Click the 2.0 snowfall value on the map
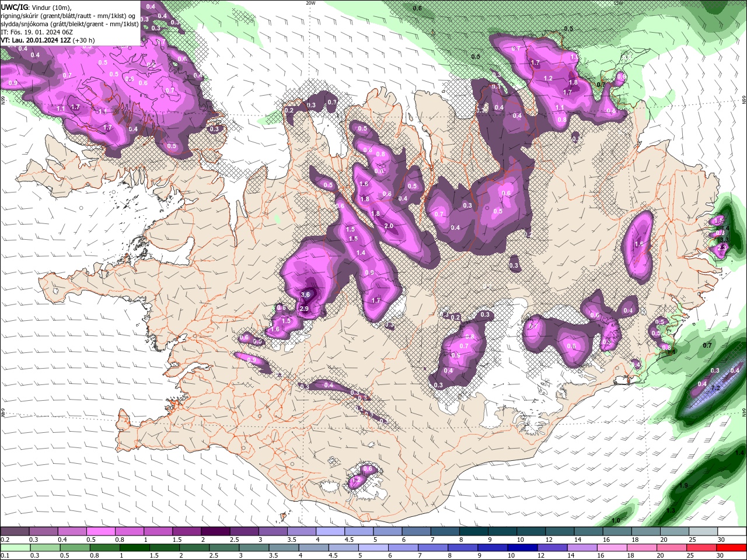The height and width of the screenshot is (560, 747). pyautogui.click(x=389, y=226)
